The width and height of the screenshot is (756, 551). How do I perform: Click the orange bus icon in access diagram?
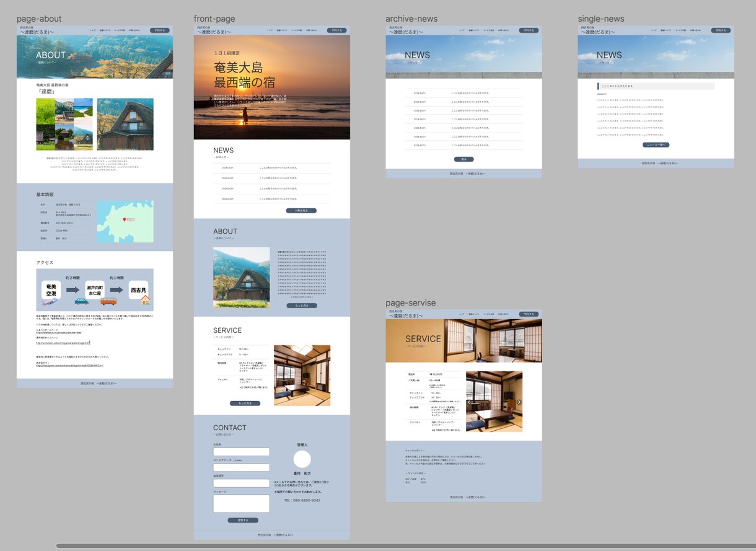(x=108, y=301)
